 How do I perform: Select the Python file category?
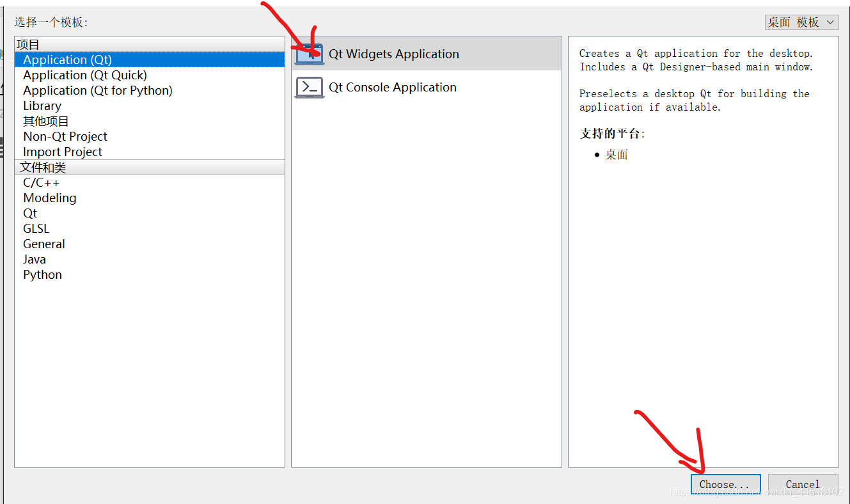click(x=150, y=274)
